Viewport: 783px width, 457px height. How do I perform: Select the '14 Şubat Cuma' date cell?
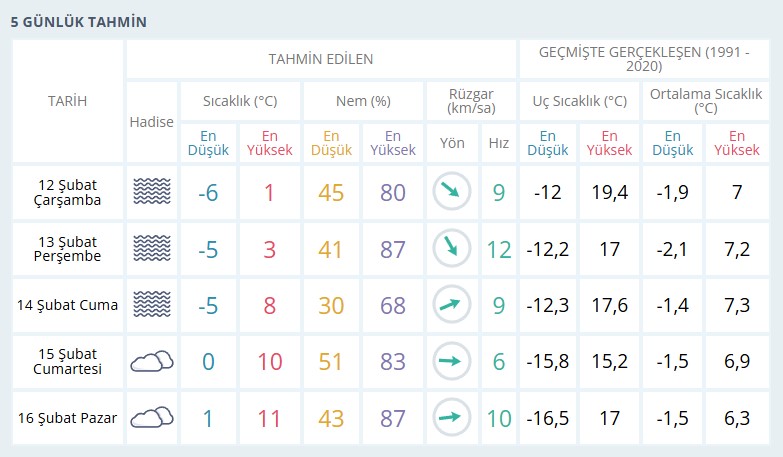(67, 305)
